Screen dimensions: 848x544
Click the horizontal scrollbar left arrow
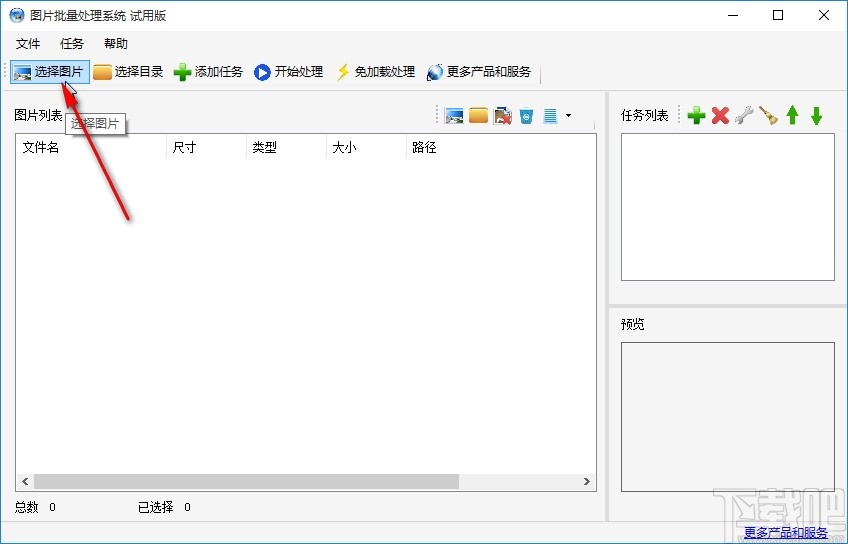point(25,481)
